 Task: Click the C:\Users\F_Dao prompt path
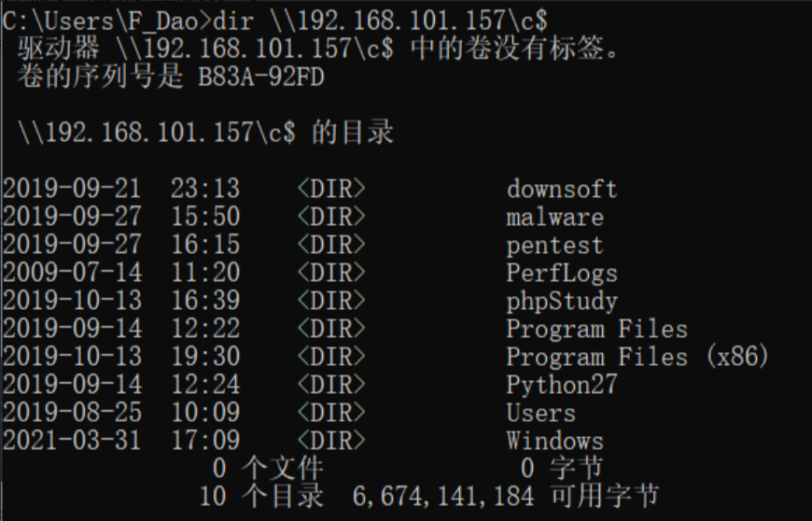tap(101, 21)
